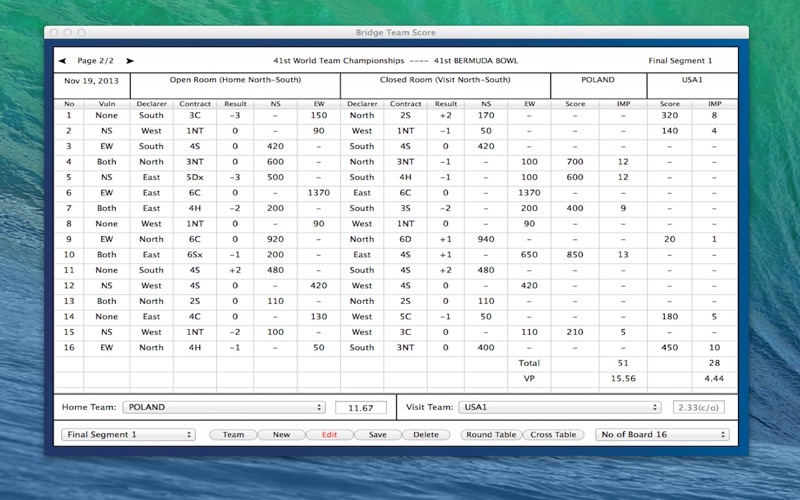Open the Cross Table view
800x500 pixels.
pos(553,435)
